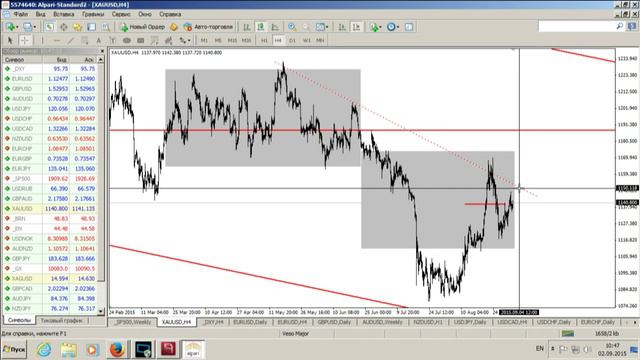The height and width of the screenshot is (360, 640).
Task: Switch to the Тиковый график tab
Action: [x=61, y=320]
